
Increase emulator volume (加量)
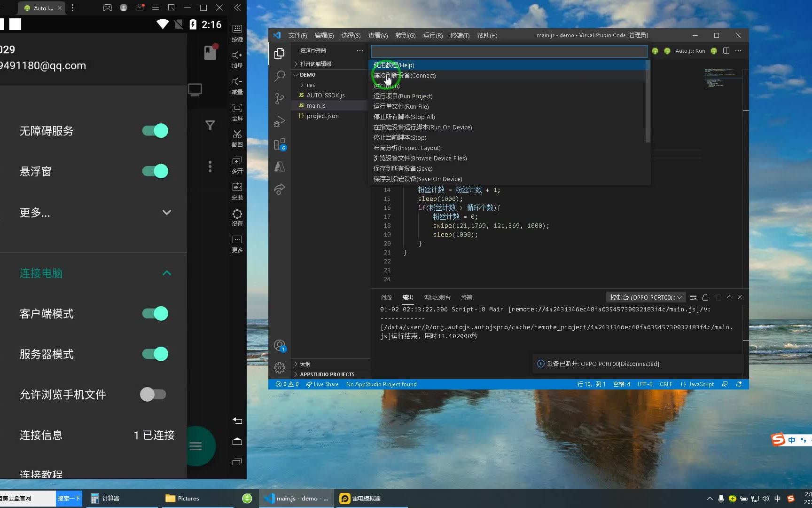[x=237, y=59]
